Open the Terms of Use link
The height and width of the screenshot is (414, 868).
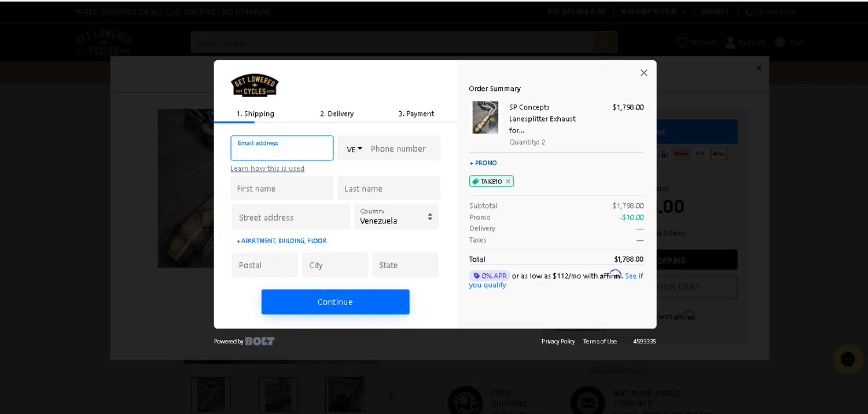(599, 341)
